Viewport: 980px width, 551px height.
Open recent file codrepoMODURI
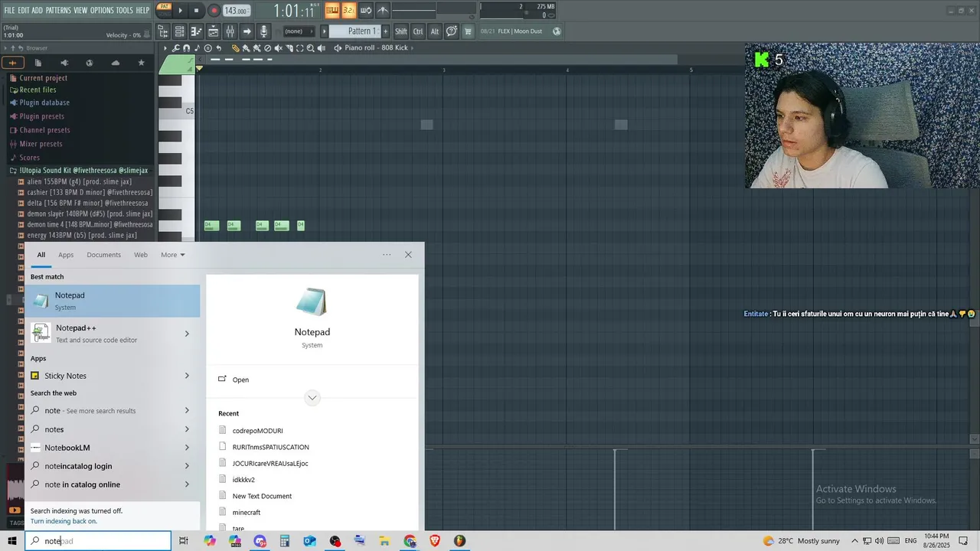point(257,431)
